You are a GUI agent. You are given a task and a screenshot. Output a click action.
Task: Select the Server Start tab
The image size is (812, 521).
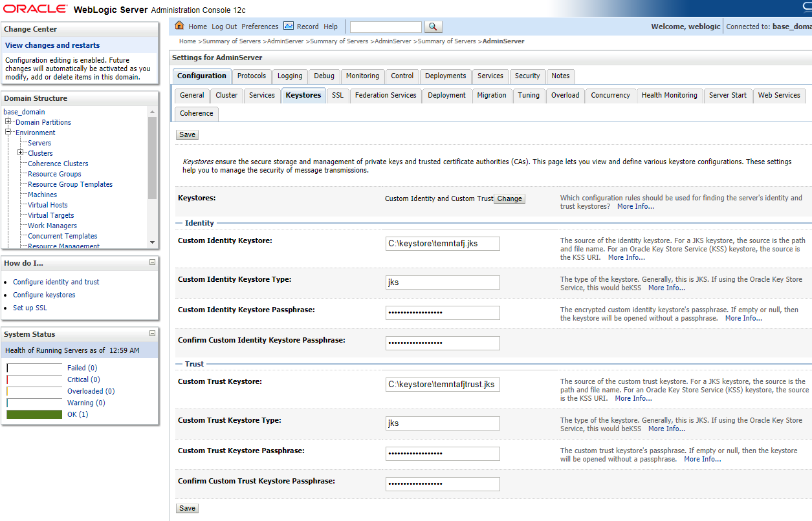point(727,95)
